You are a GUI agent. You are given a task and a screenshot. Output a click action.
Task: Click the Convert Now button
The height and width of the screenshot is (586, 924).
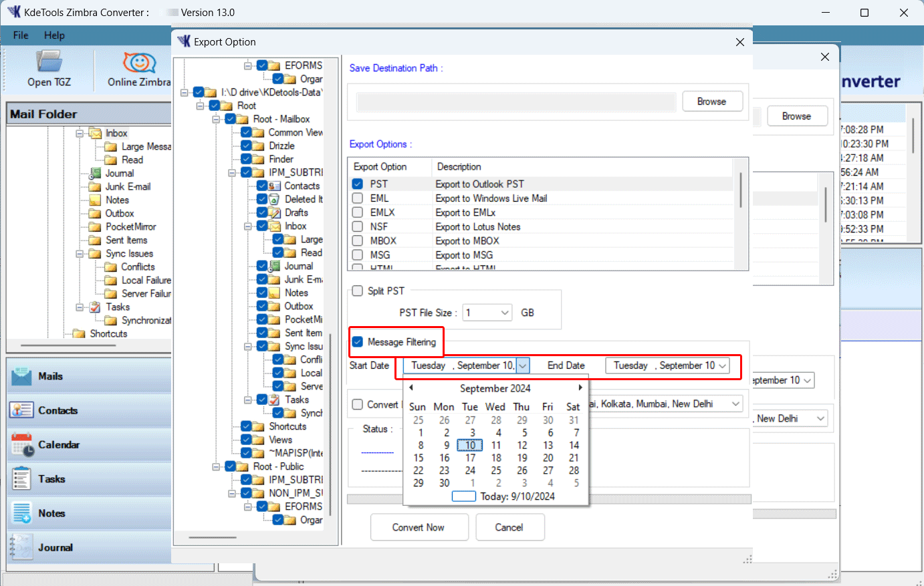pyautogui.click(x=418, y=527)
